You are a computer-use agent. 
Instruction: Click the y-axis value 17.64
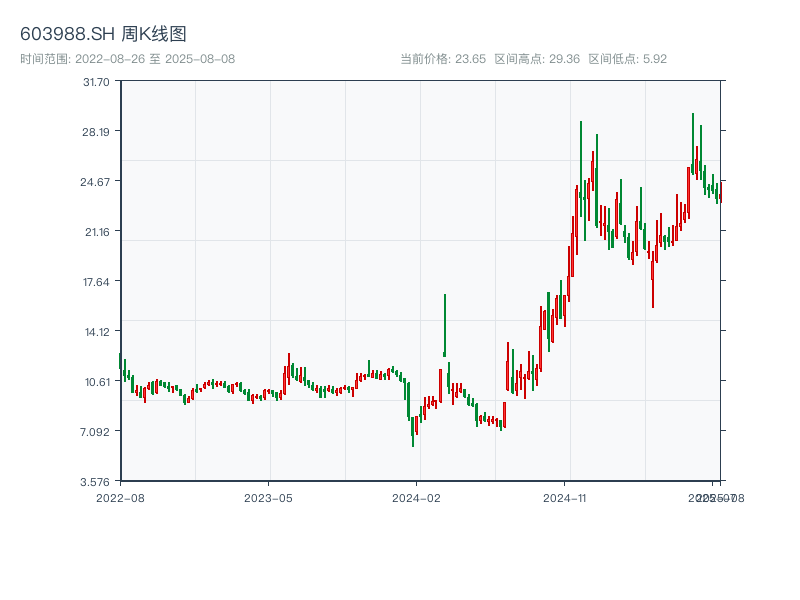[96, 282]
